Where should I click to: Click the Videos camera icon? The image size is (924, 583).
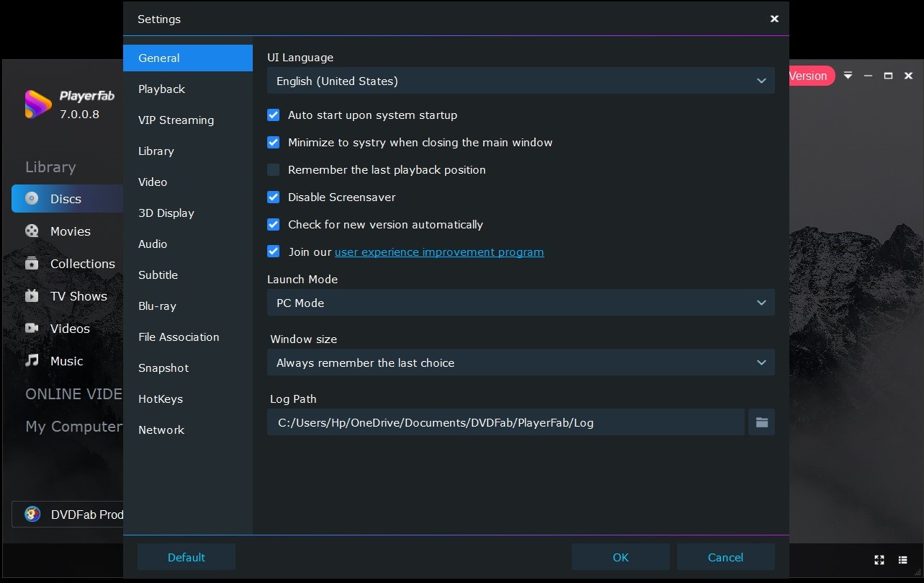(32, 329)
